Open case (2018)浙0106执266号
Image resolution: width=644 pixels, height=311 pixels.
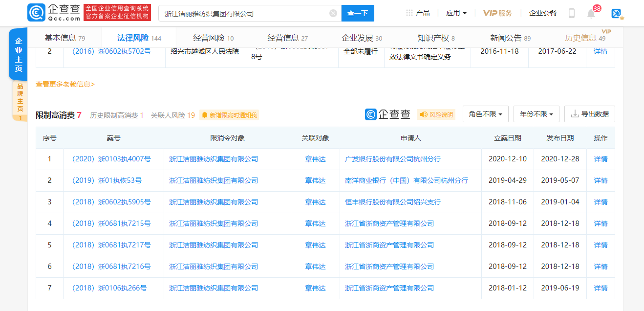pos(109,288)
